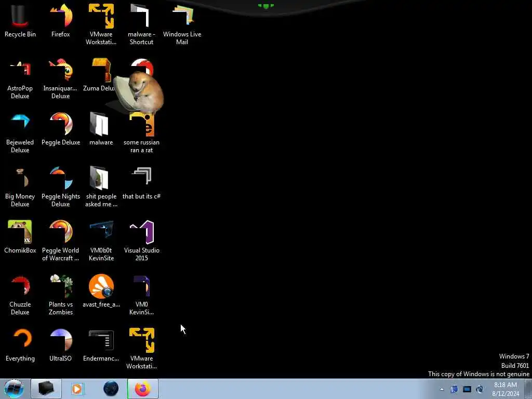
Task: Open the malware - Shortcut icon
Action: (141, 24)
